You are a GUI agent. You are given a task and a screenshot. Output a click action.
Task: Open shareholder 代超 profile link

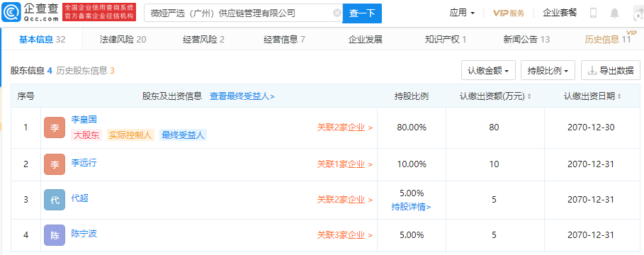tap(79, 198)
